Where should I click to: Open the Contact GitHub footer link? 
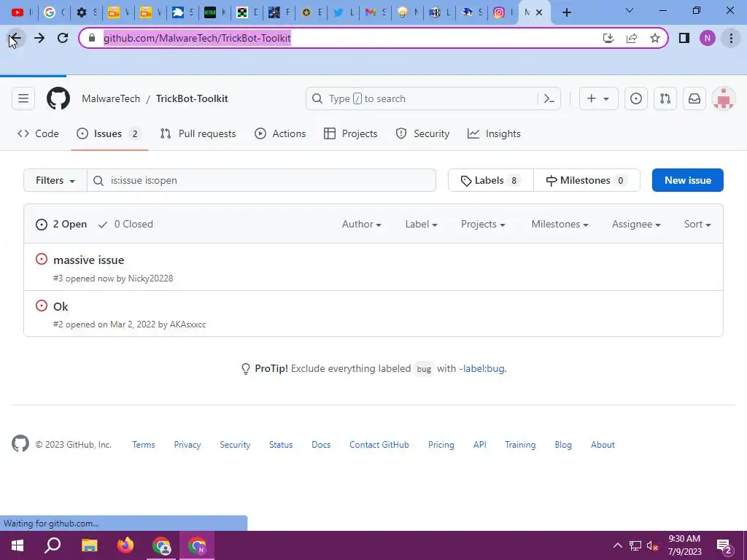click(379, 445)
